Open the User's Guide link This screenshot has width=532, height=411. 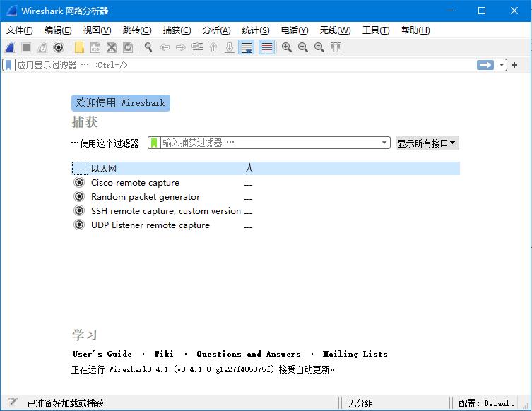[102, 354]
